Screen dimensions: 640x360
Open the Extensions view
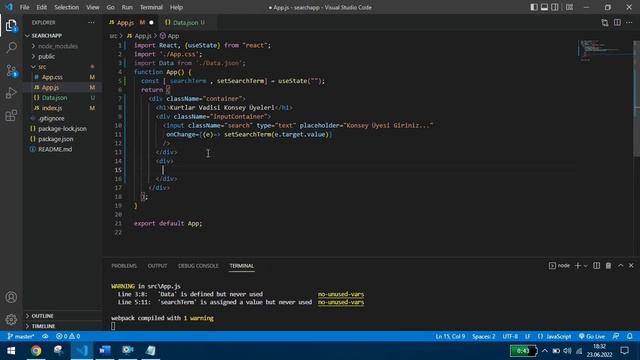[x=11, y=116]
